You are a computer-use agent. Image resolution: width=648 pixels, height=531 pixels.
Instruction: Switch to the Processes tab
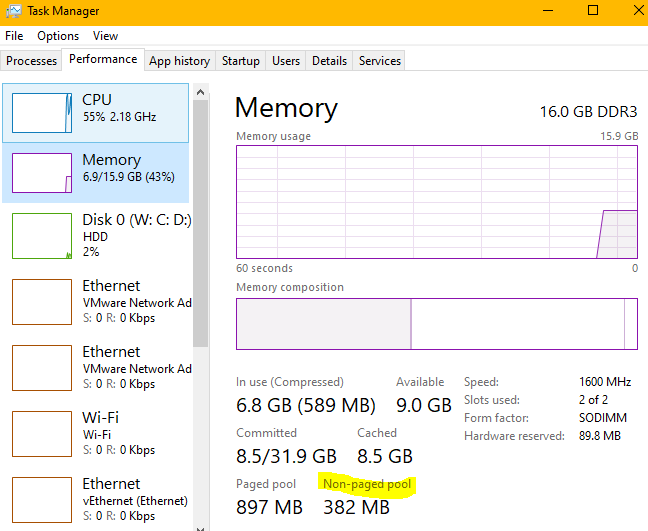coord(32,61)
